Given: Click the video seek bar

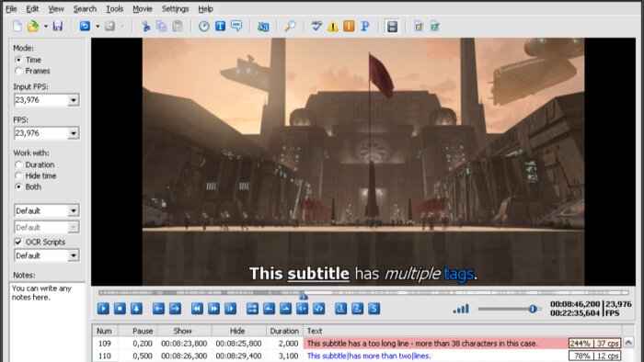Looking at the screenshot, I should [363, 293].
